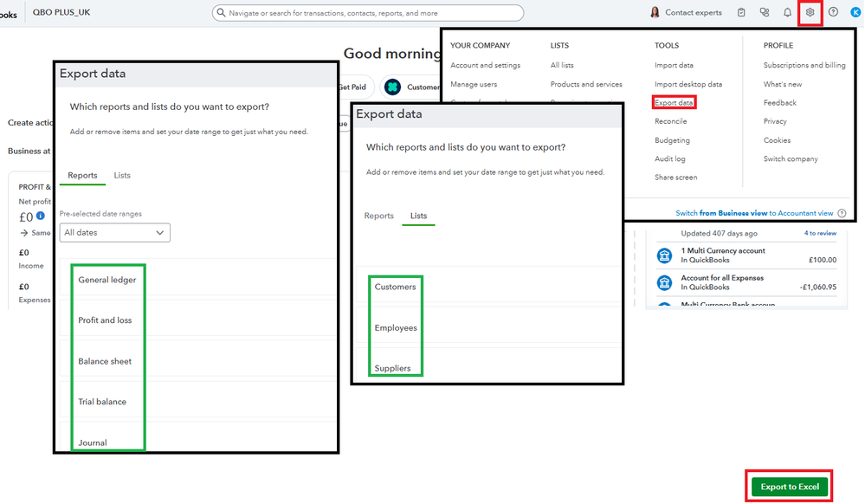
Task: Click the search magnifier icon
Action: 221,12
